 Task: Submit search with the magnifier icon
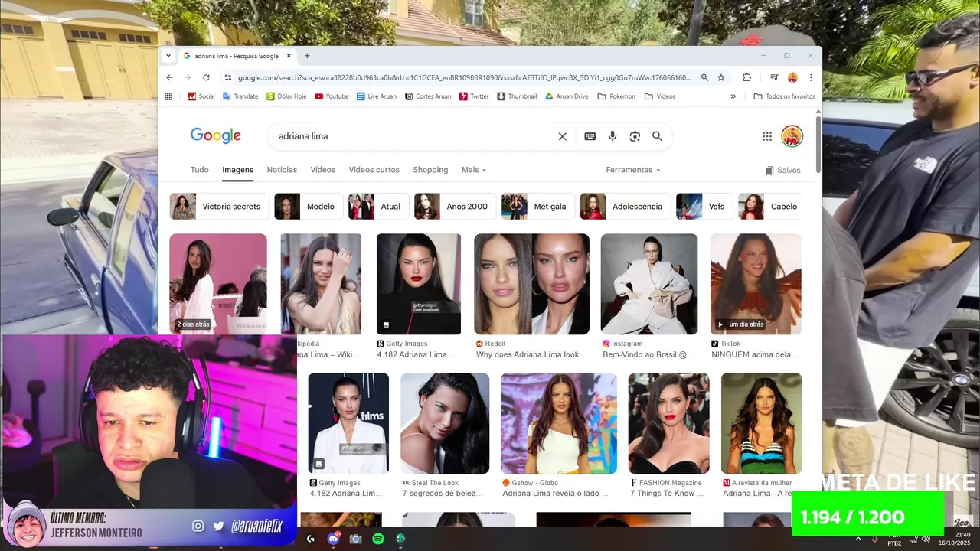point(657,136)
